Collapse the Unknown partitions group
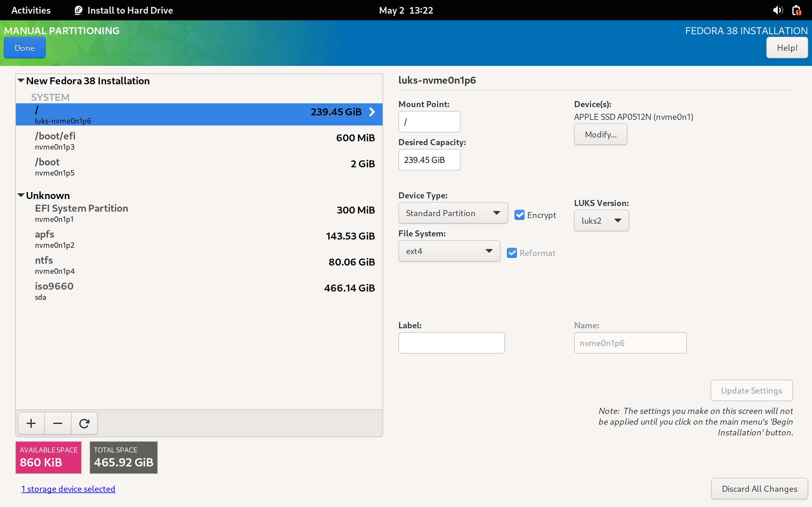The width and height of the screenshot is (812, 507). coord(21,195)
